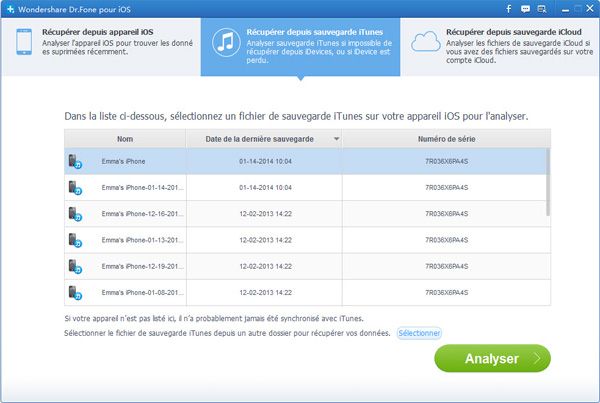Click serial number in Emma's iPhone-01-13 row
Viewport: 600px width, 403px height.
coord(447,240)
